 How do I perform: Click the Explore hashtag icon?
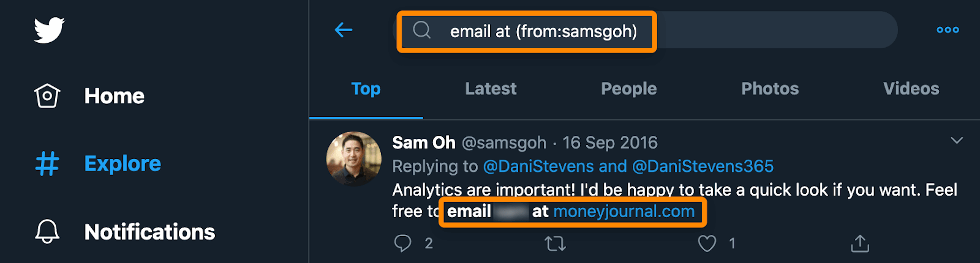click(x=47, y=164)
